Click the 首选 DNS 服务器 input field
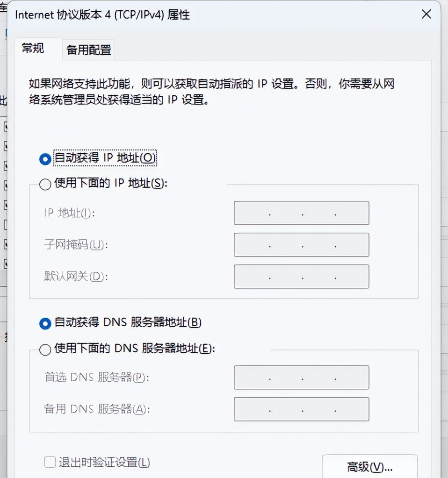This screenshot has height=478, width=448. [301, 378]
